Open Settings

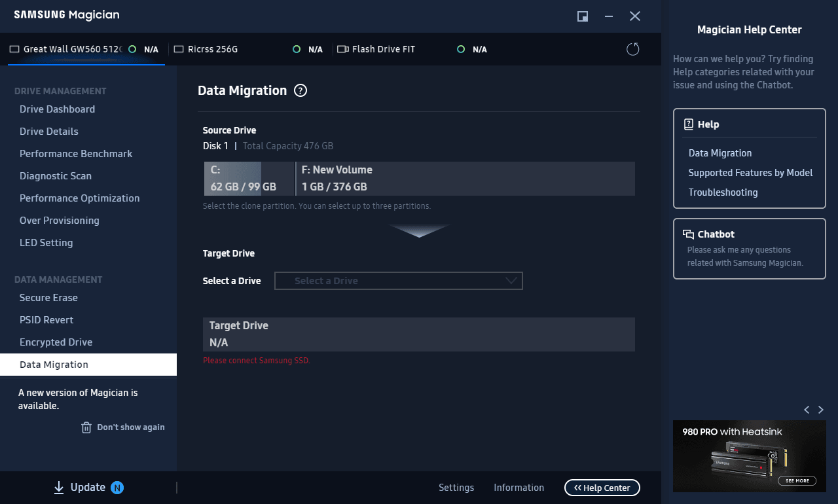[456, 488]
